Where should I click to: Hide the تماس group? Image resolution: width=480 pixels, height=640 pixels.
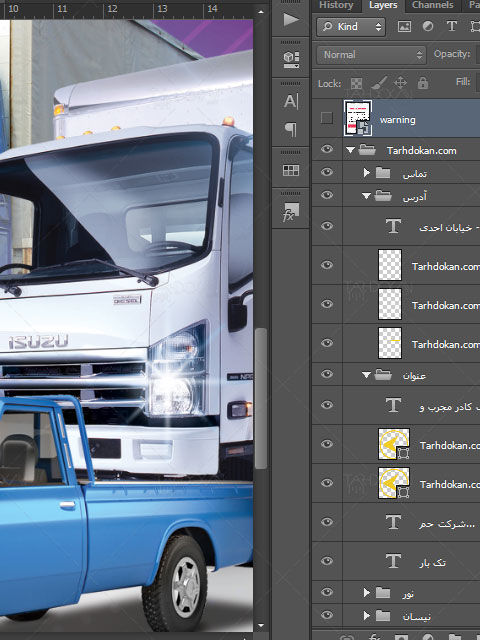coord(327,172)
